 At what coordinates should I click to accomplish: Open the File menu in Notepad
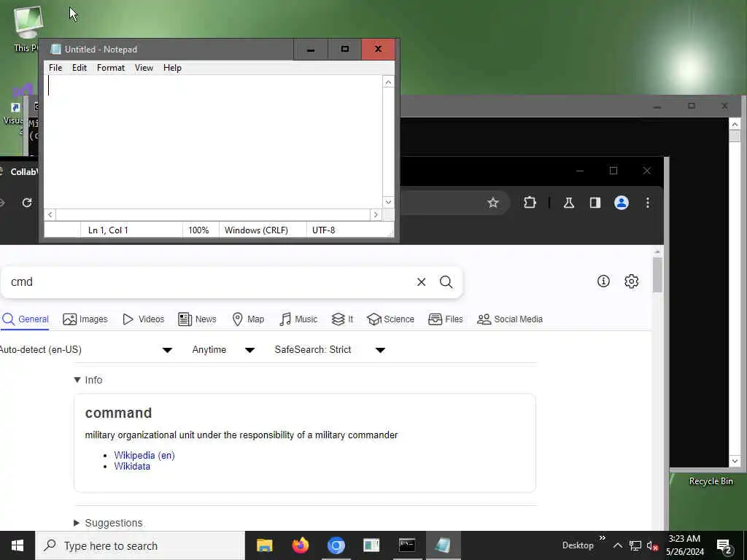[55, 68]
